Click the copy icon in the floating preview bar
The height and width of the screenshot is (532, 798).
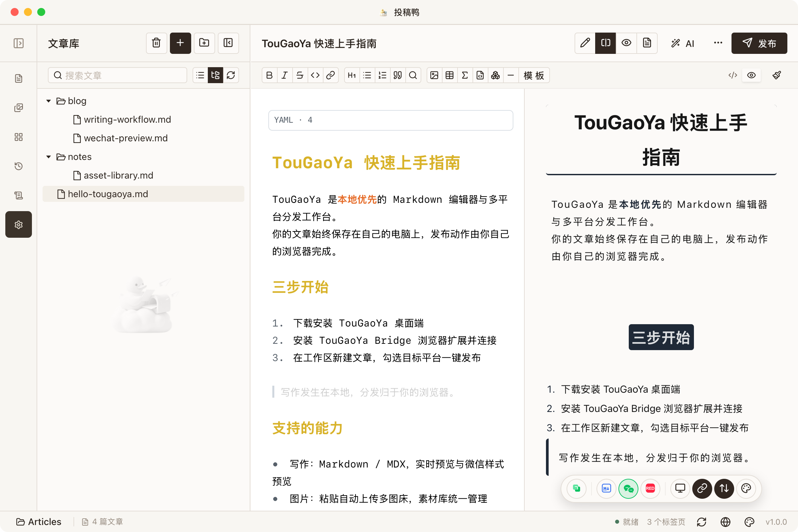(x=577, y=488)
